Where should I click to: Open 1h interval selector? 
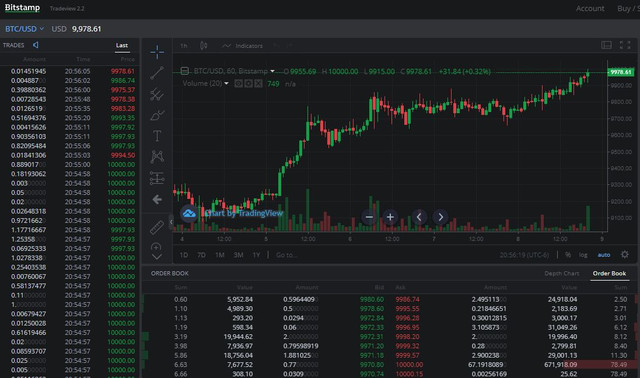point(184,46)
